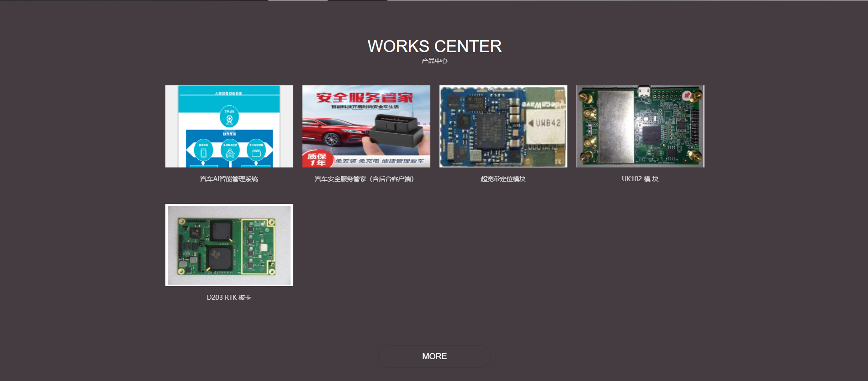Select the D203 RTK board thumbnail
The height and width of the screenshot is (381, 868).
pos(229,245)
